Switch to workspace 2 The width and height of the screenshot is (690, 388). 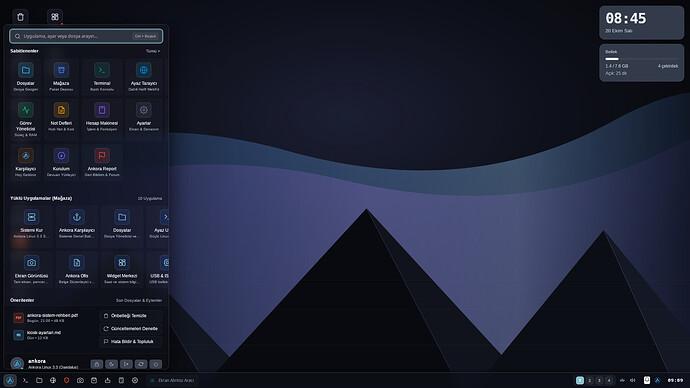coord(590,381)
